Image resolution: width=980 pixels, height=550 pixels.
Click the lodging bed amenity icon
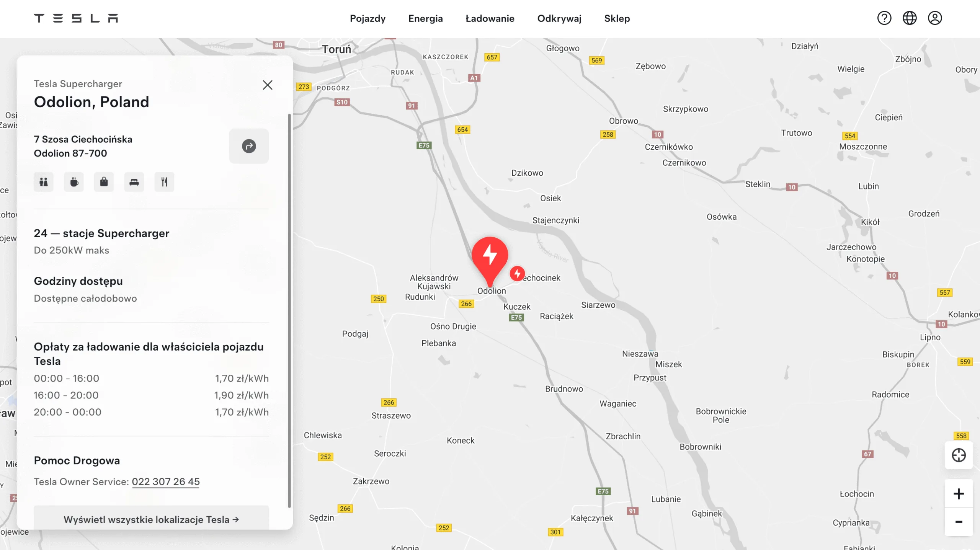134,182
